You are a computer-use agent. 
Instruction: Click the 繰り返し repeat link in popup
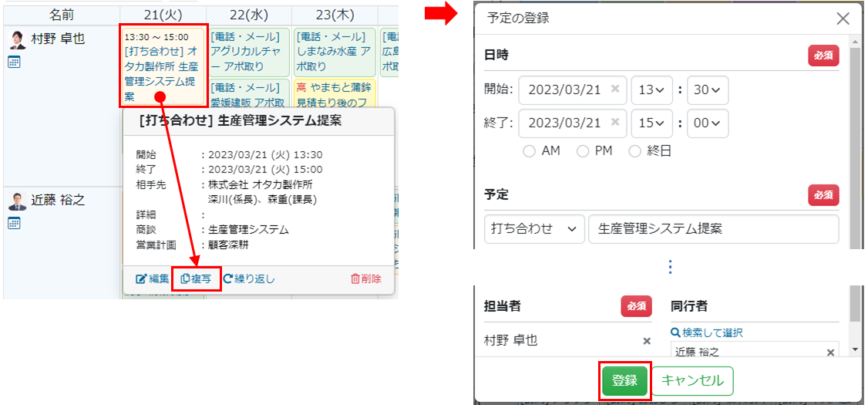click(x=248, y=278)
